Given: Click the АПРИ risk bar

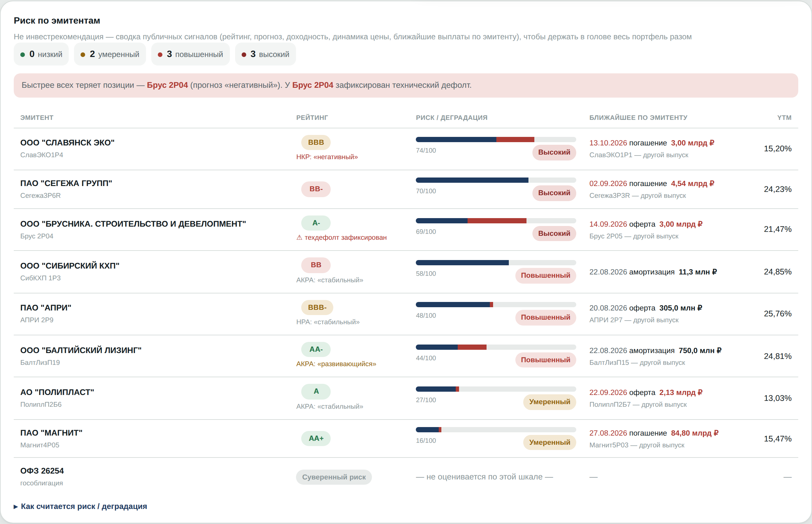Looking at the screenshot, I should click(496, 305).
